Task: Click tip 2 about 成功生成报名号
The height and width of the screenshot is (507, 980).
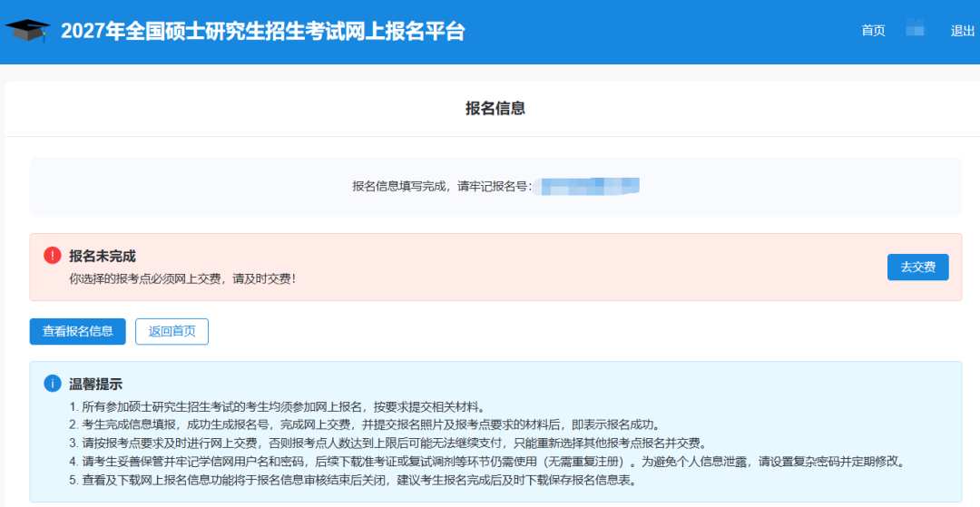Action: point(365,425)
